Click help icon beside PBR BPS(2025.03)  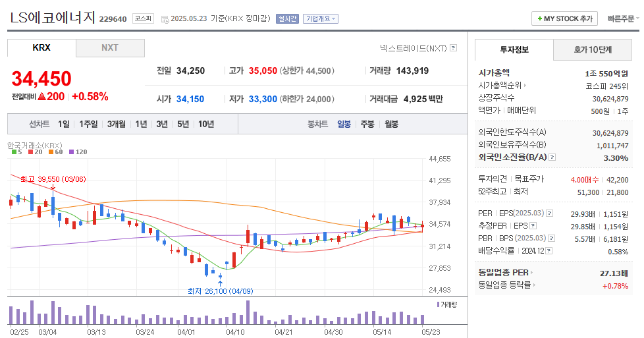552,238
